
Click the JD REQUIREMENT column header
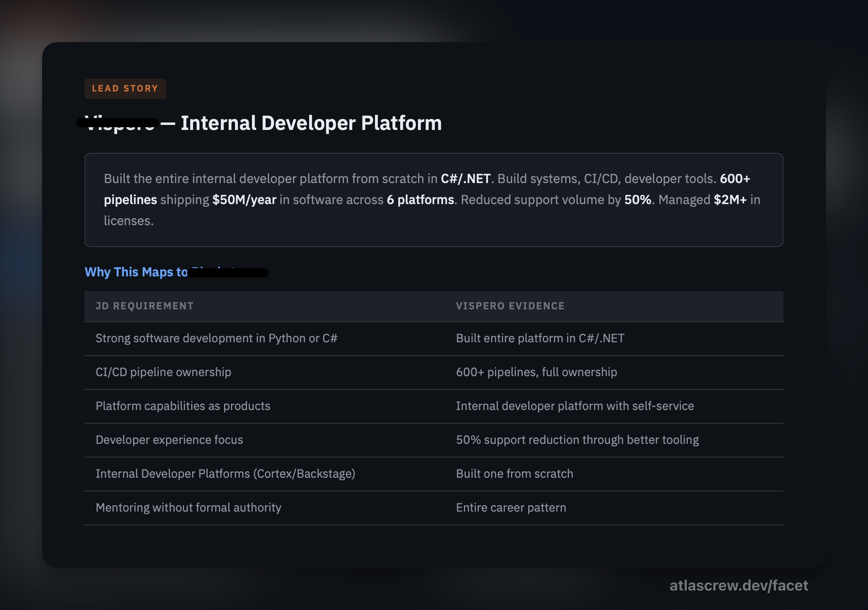tap(145, 306)
